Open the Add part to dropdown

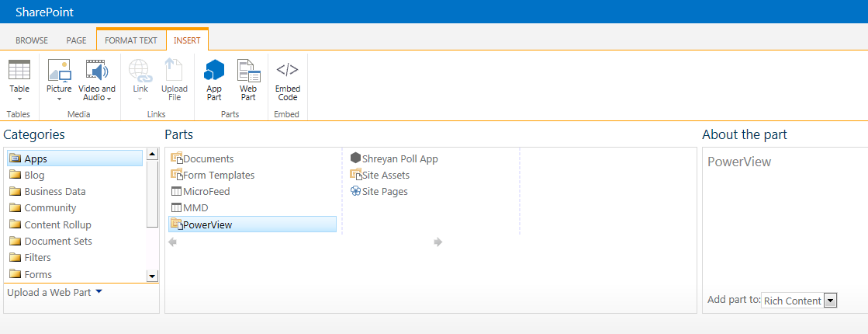pos(830,301)
